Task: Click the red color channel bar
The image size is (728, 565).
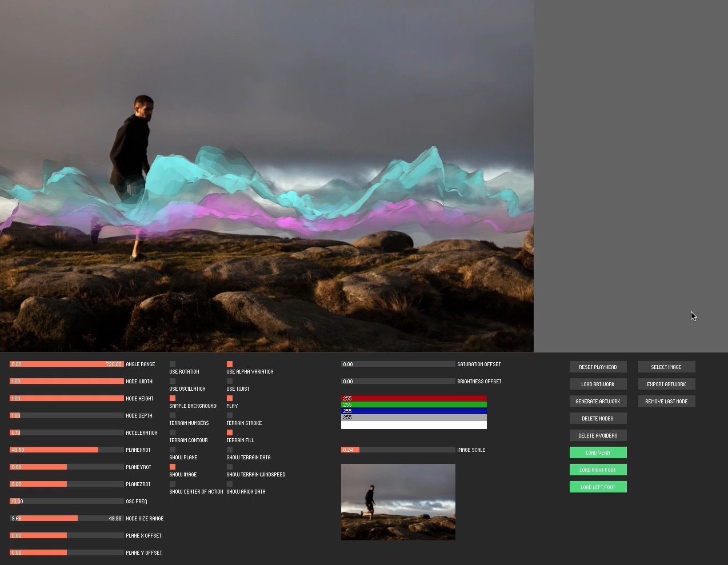Action: [414, 398]
